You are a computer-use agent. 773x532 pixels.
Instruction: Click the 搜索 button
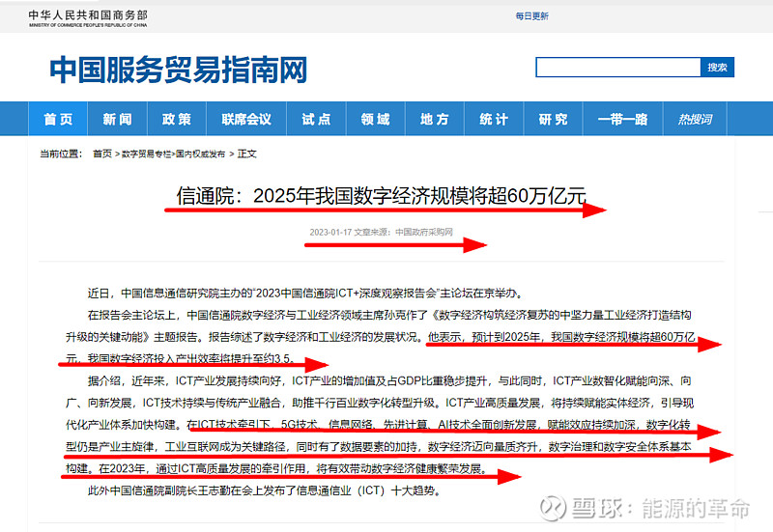(x=717, y=67)
